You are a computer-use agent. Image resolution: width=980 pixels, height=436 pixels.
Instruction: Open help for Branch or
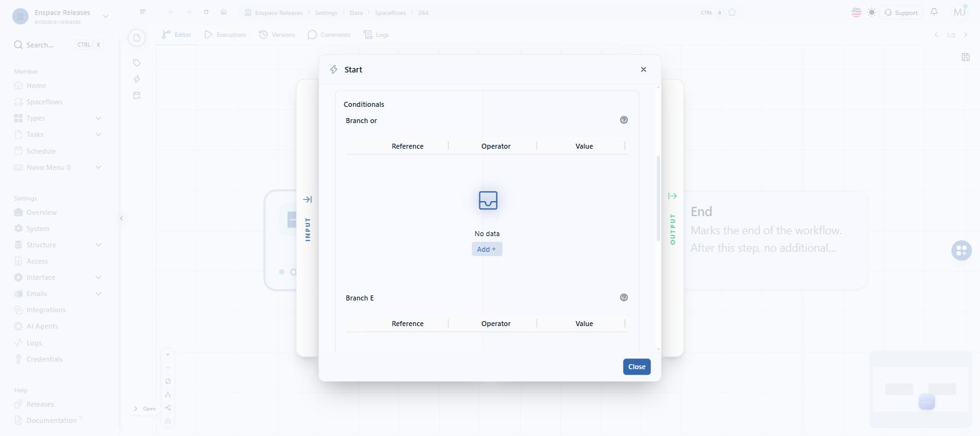[623, 120]
